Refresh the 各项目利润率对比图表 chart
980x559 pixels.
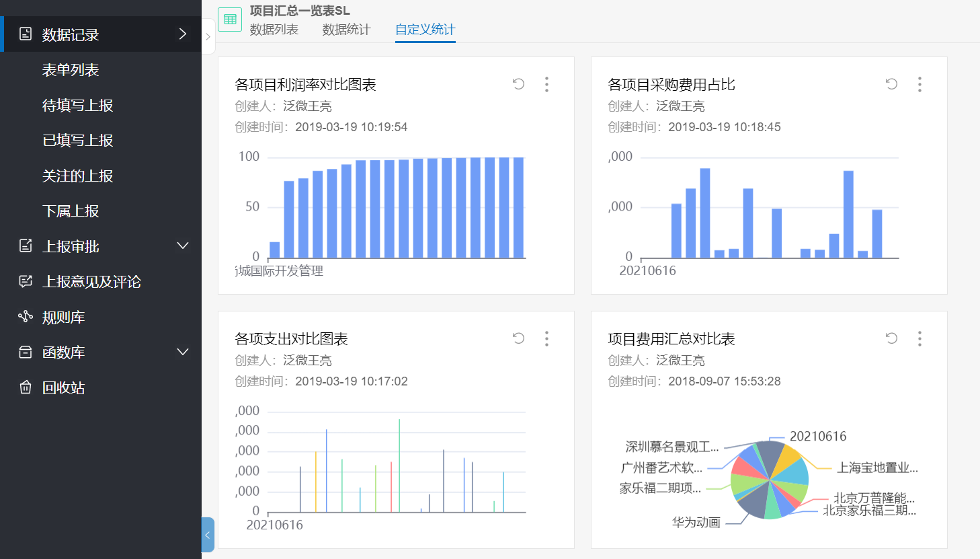click(x=518, y=83)
